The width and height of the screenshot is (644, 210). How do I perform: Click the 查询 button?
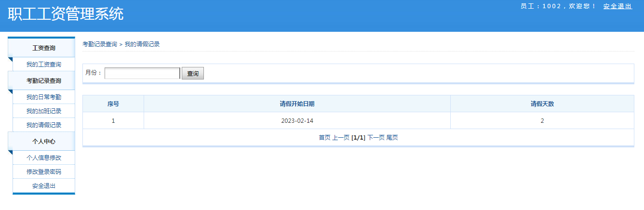pyautogui.click(x=193, y=73)
